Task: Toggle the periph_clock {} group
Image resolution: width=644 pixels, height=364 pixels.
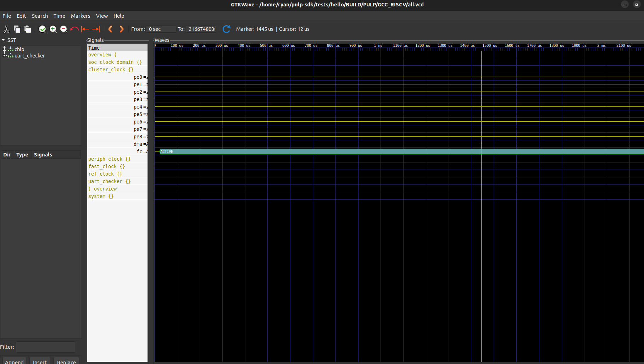Action: coord(117,159)
